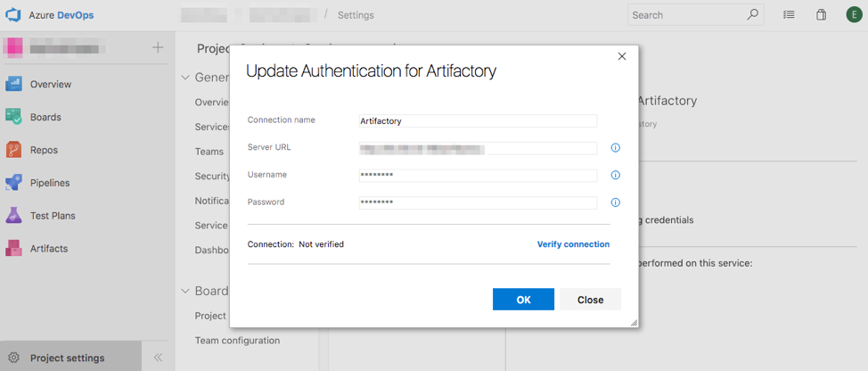This screenshot has width=868, height=371.
Task: Click the info icon beside Server URL
Action: (615, 148)
